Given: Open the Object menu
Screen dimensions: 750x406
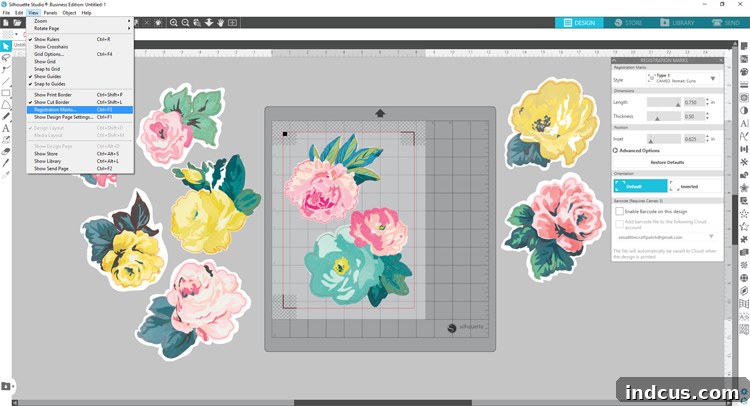Looking at the screenshot, I should click(x=69, y=13).
